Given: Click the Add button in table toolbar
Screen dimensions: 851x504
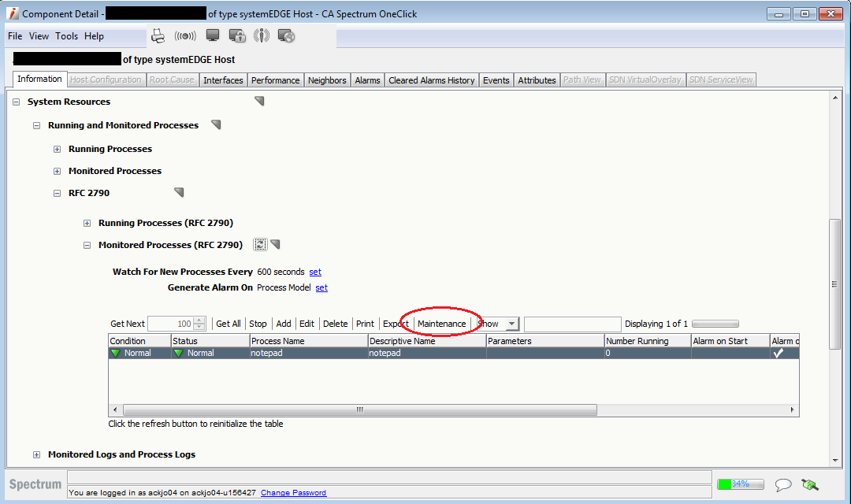Looking at the screenshot, I should tap(284, 324).
